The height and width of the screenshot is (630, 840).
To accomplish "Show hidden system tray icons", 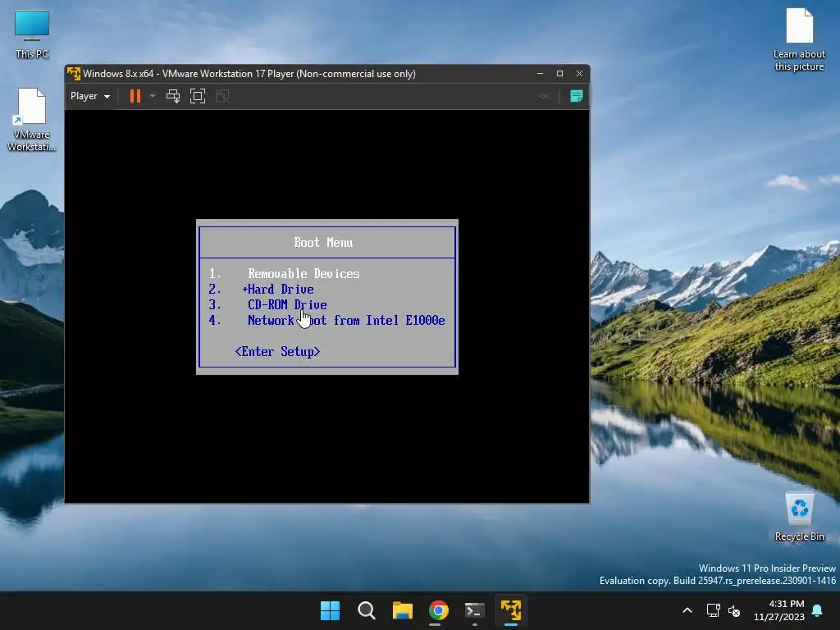I will tap(687, 610).
